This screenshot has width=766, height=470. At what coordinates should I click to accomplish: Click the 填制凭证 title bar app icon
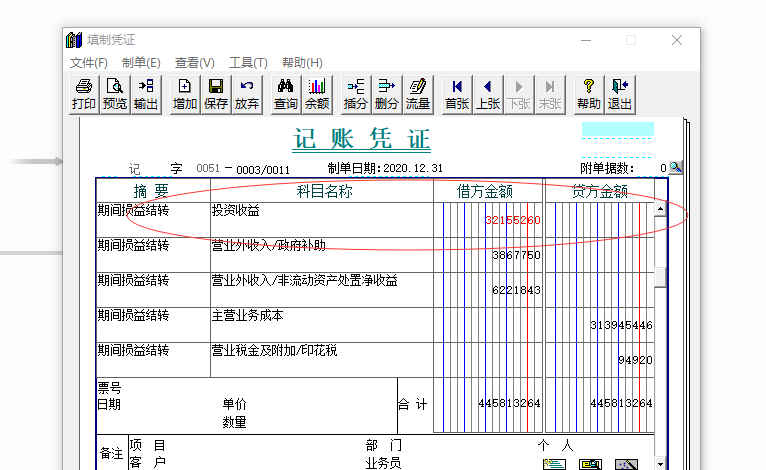74,40
